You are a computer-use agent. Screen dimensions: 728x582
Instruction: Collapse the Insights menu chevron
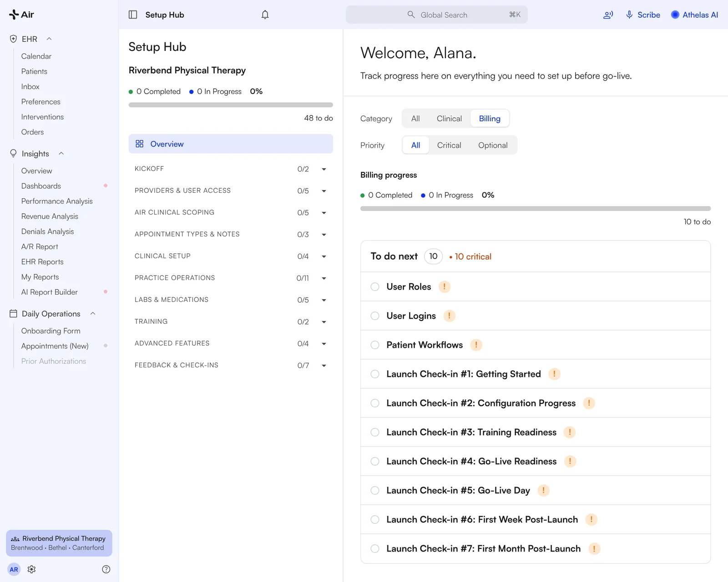(61, 154)
